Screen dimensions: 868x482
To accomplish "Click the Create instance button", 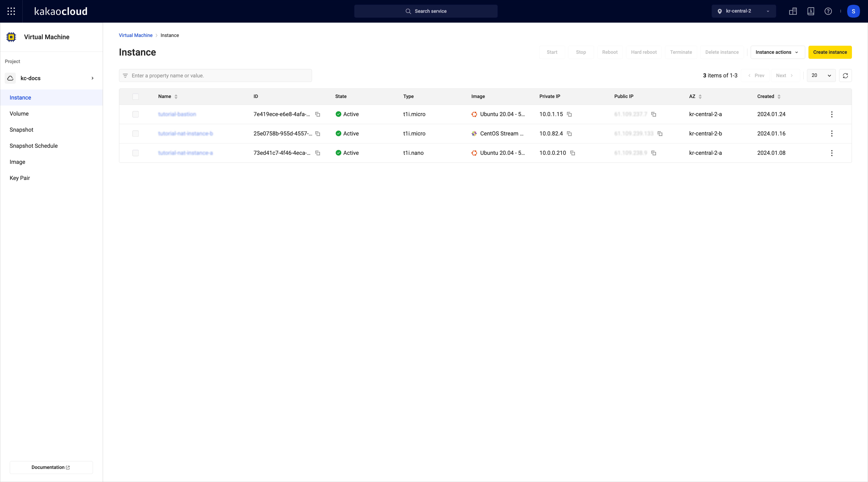I will (x=830, y=52).
